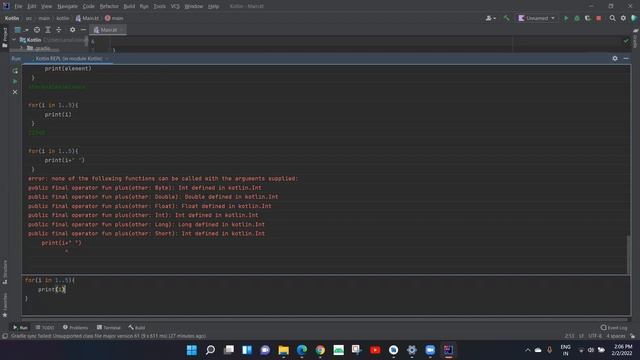Expand the gradle folder node
This screenshot has height=360, width=640.
[22, 48]
